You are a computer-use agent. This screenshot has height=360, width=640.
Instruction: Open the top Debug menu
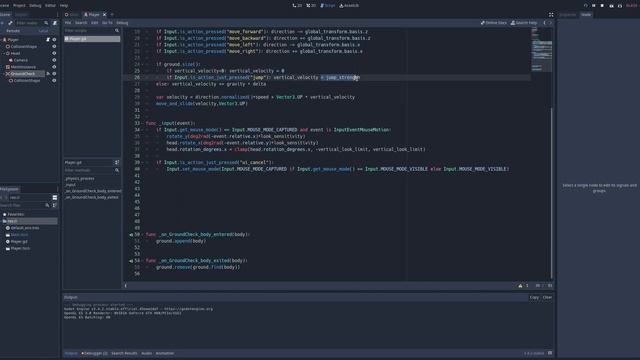pos(35,5)
